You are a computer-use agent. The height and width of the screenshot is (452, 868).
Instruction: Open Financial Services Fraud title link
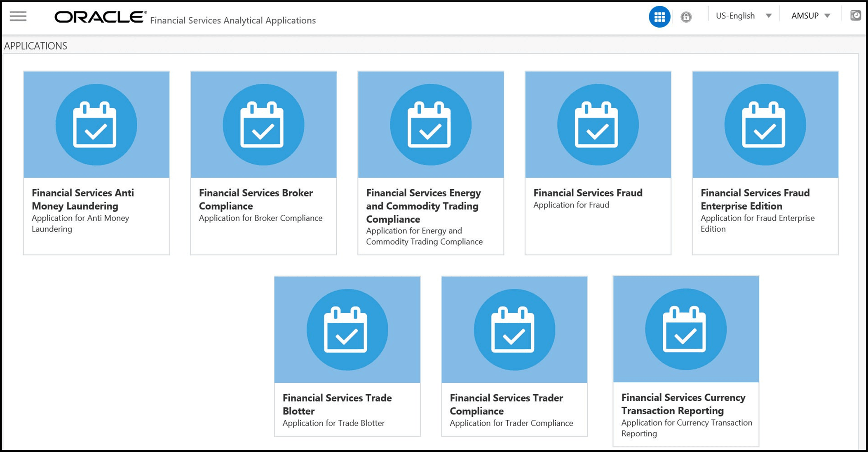588,193
